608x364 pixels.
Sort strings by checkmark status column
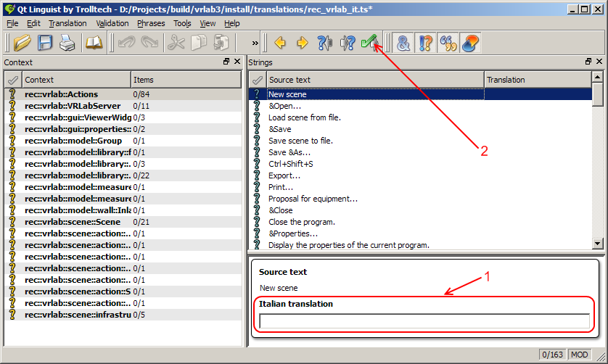tap(258, 80)
